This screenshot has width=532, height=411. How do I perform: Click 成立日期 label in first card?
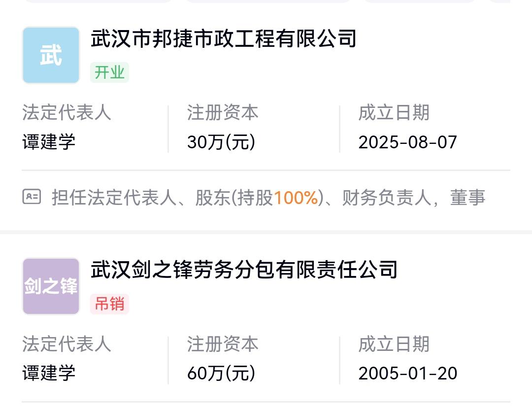coord(394,113)
